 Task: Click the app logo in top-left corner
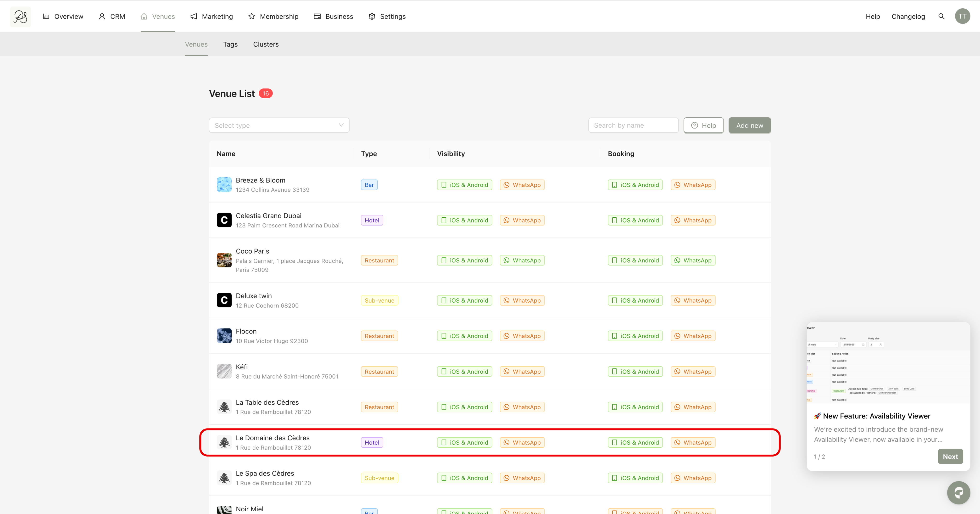click(20, 16)
